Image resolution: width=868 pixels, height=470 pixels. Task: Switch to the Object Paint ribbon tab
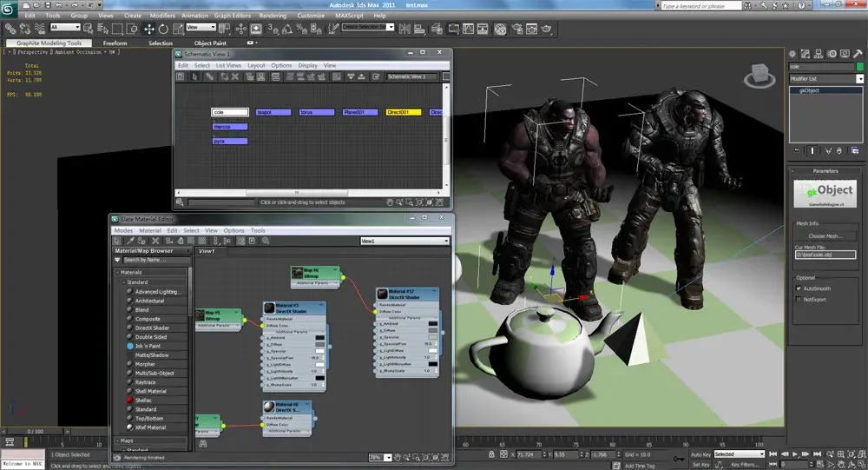pos(210,43)
